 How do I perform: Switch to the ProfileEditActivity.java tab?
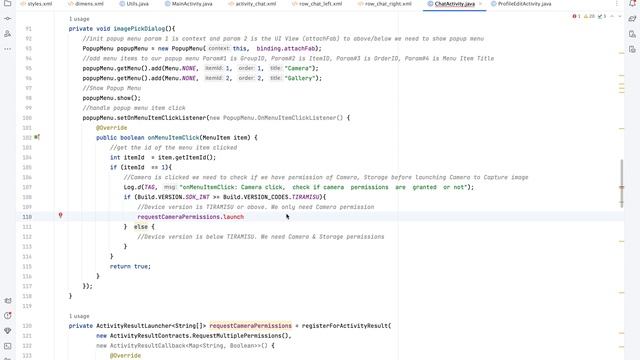[x=521, y=4]
